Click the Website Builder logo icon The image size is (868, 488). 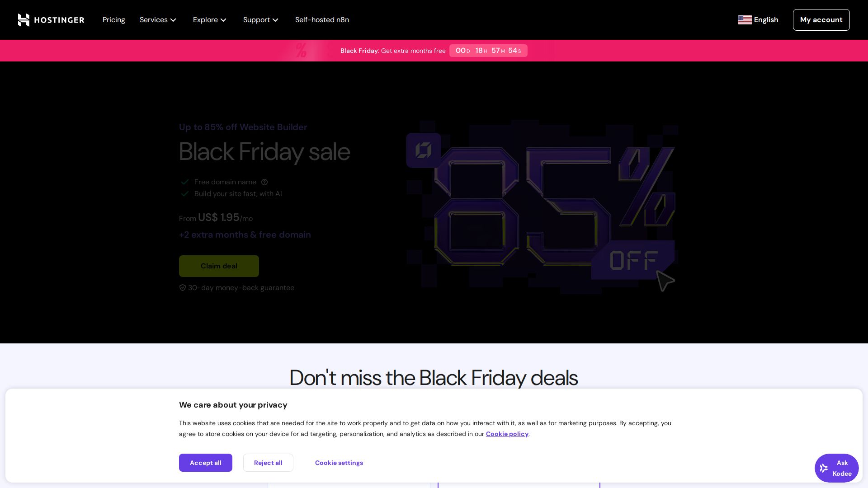[x=424, y=150]
